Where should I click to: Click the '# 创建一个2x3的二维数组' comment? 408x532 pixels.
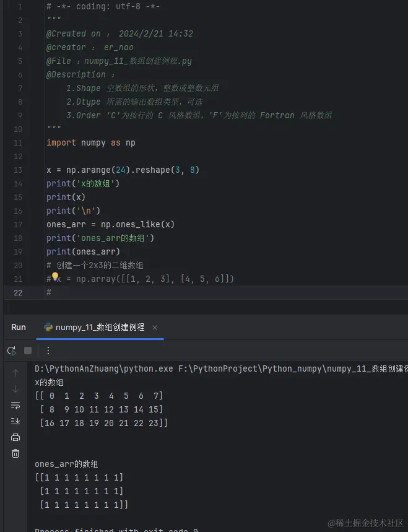(95, 265)
